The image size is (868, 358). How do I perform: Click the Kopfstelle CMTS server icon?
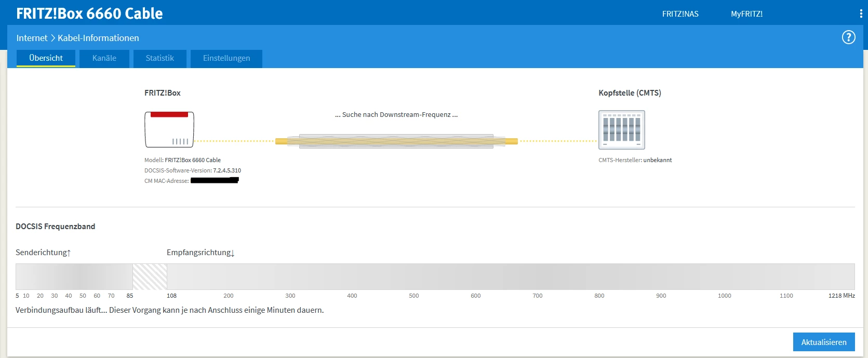(x=622, y=130)
